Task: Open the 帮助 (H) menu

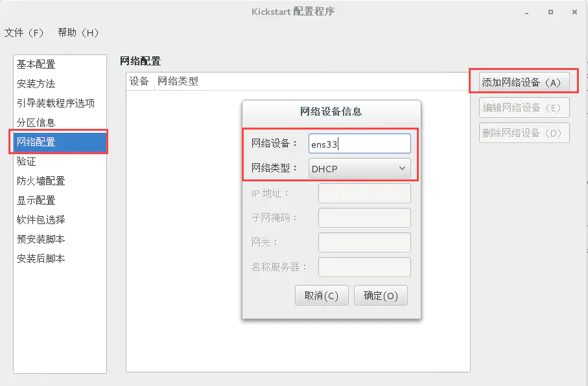Action: 78,33
